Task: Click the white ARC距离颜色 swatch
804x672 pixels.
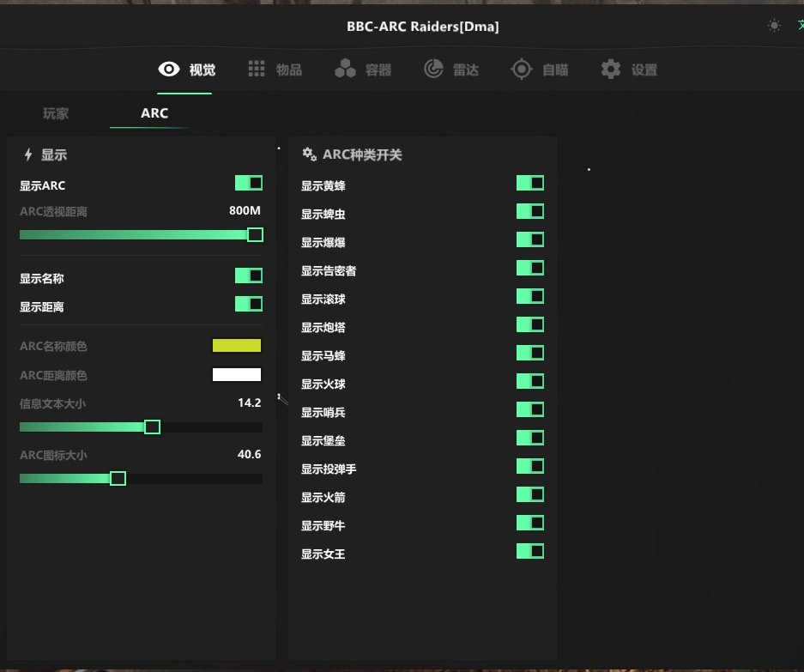Action: click(x=237, y=374)
